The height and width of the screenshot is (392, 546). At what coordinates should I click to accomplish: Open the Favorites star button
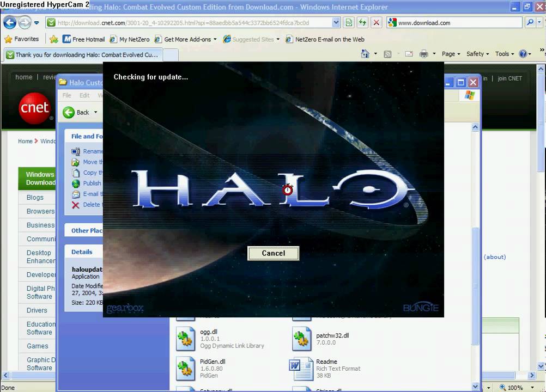click(22, 39)
